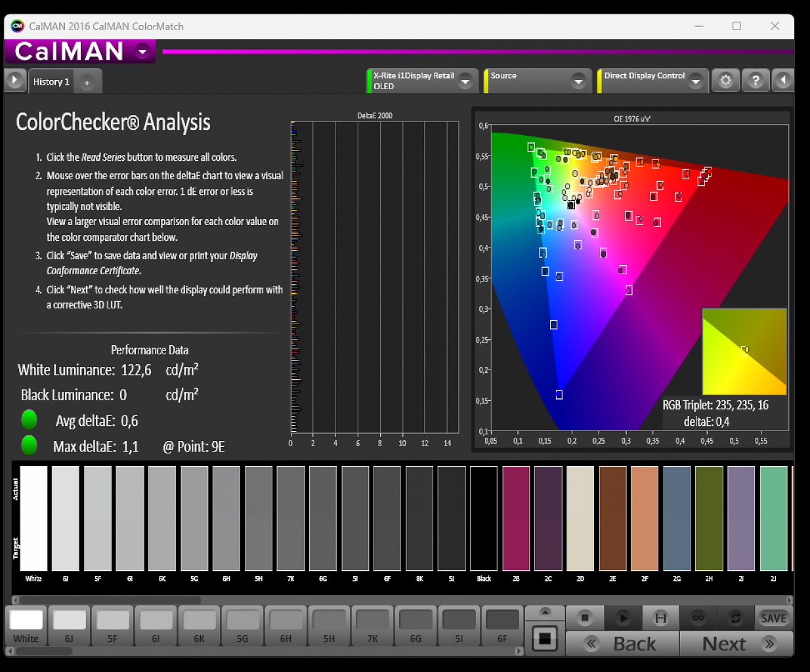Expand the left panel arrow icon
810x672 pixels.
coord(14,81)
